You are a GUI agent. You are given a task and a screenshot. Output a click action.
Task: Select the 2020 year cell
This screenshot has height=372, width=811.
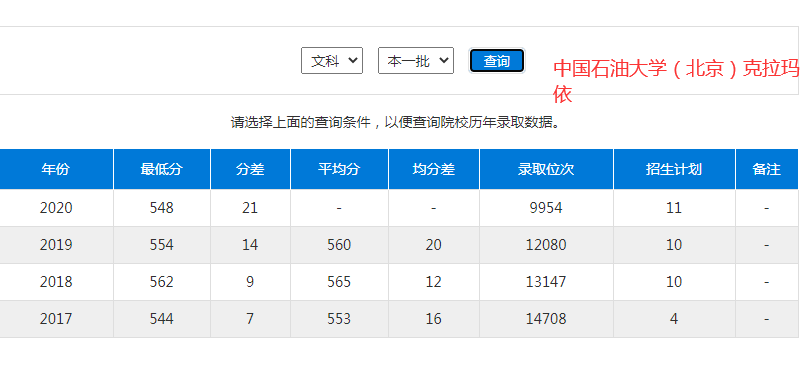(56, 208)
